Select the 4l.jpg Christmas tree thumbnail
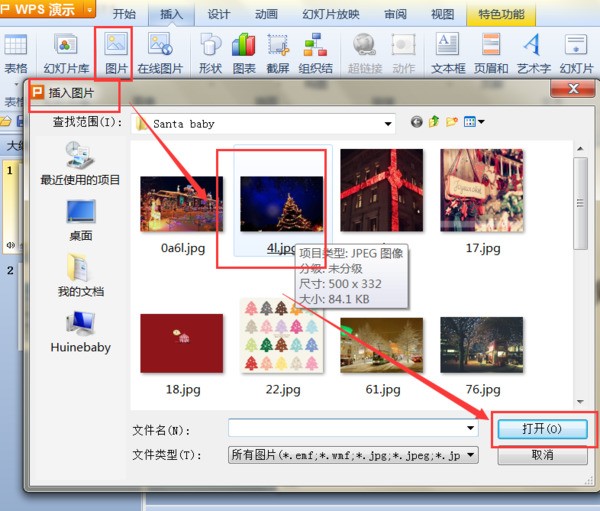The height and width of the screenshot is (511, 600). click(x=282, y=205)
